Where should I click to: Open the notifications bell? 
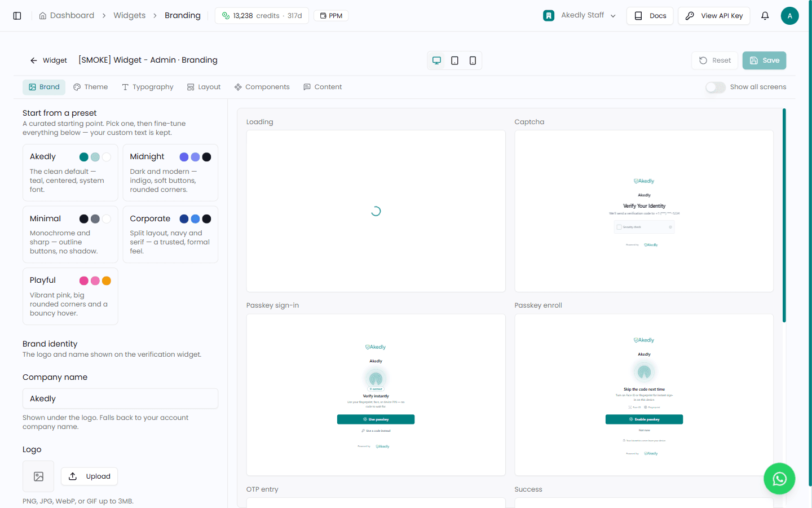tap(765, 16)
